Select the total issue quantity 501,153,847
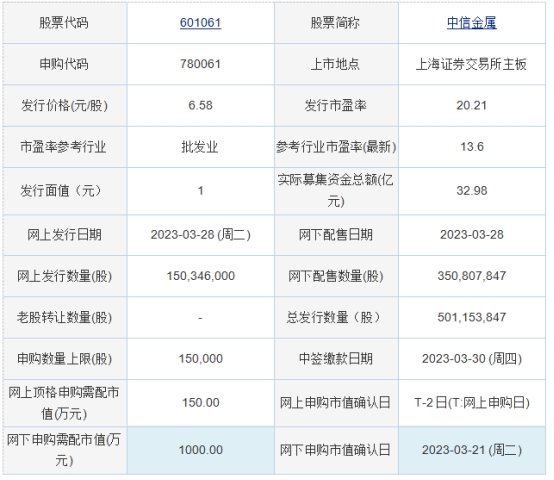This screenshot has width=554, height=480. 472,317
